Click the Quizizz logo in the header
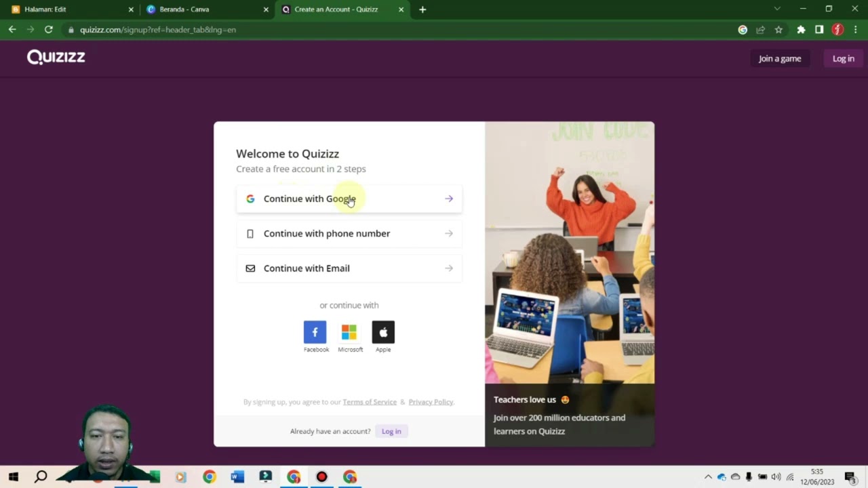 [x=56, y=58]
